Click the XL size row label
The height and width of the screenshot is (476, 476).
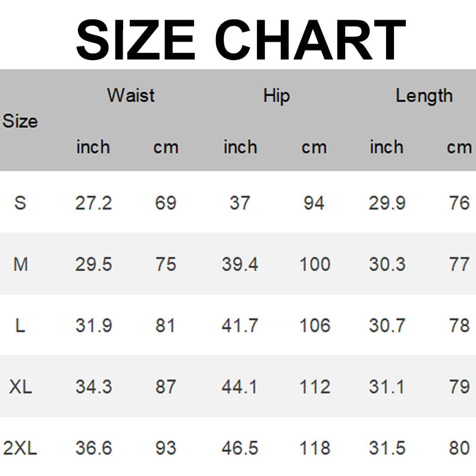tap(20, 387)
